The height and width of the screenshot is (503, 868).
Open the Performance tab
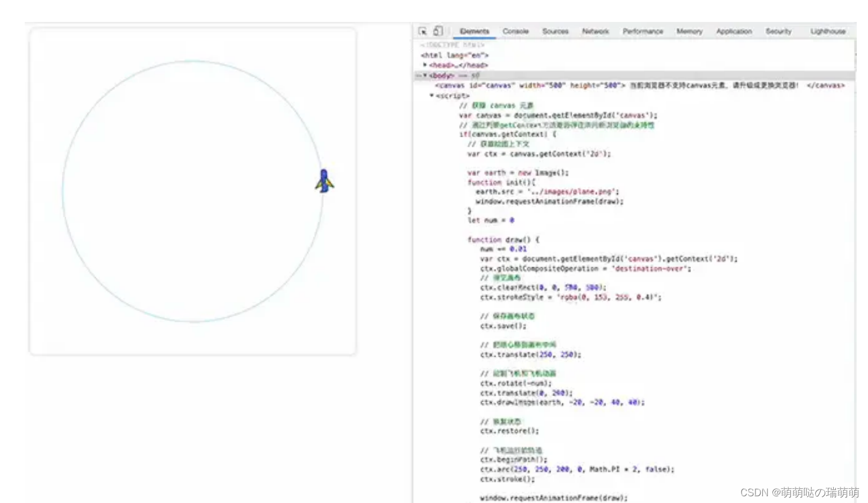[x=643, y=32]
